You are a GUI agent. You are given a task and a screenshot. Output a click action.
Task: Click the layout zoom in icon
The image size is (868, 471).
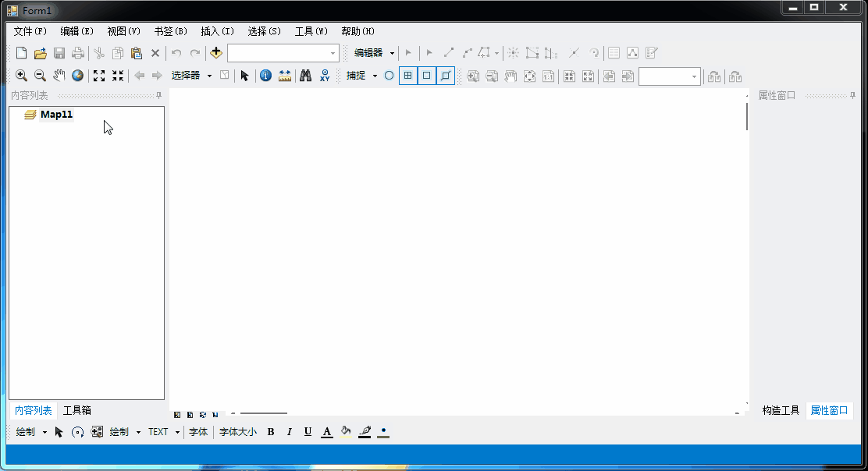point(473,76)
